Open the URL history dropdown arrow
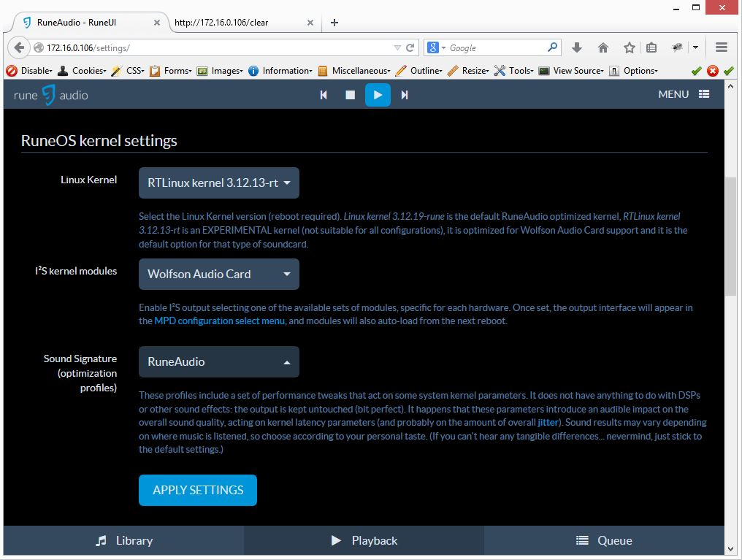The width and height of the screenshot is (742, 560). [397, 47]
